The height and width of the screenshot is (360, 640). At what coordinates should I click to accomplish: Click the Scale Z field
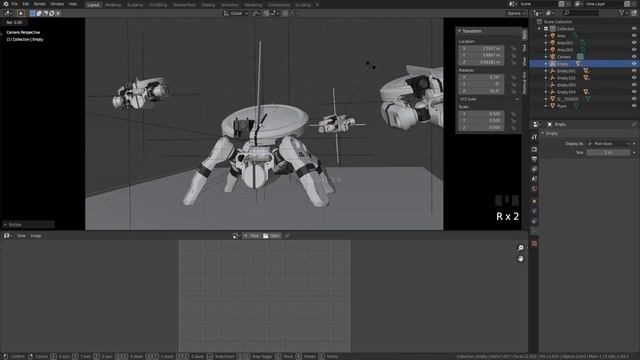coord(481,128)
